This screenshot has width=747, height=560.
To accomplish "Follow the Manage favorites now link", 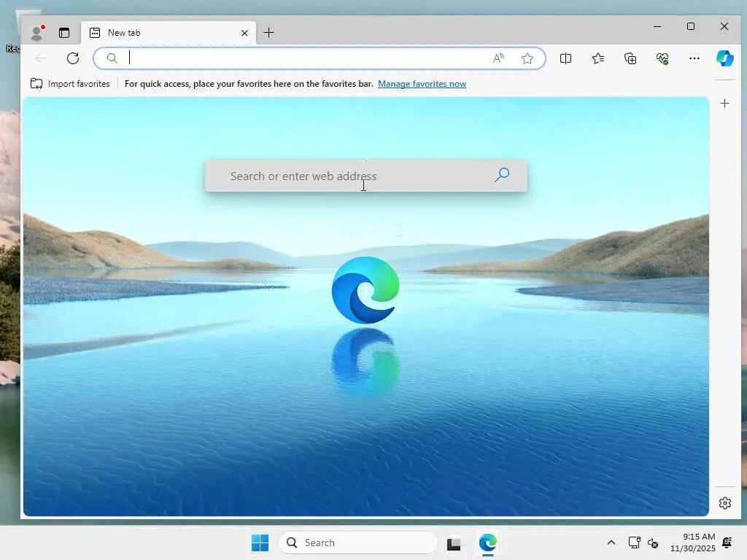I will pos(422,84).
